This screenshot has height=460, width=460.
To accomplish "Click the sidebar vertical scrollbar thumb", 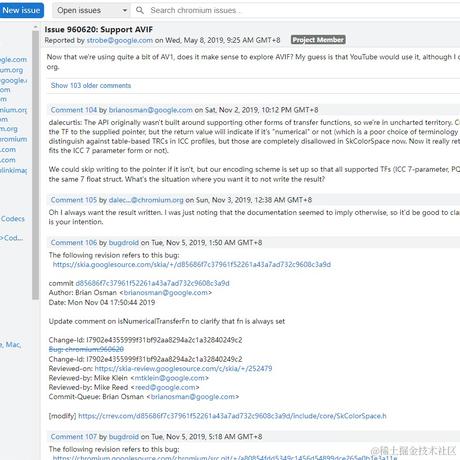I will (35, 165).
